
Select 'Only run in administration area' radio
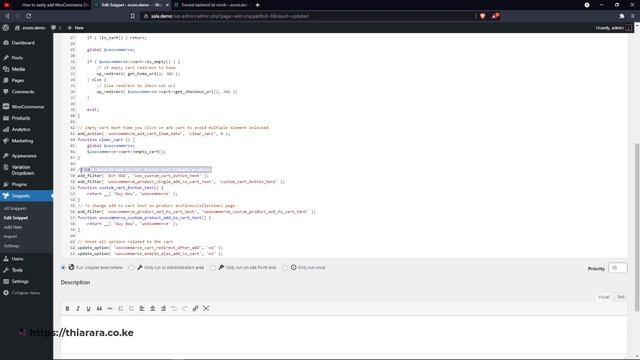(131, 268)
